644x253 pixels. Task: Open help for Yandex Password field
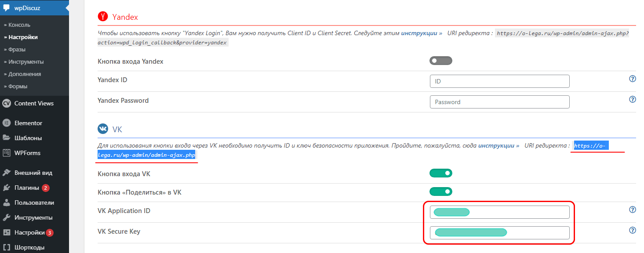point(633,100)
